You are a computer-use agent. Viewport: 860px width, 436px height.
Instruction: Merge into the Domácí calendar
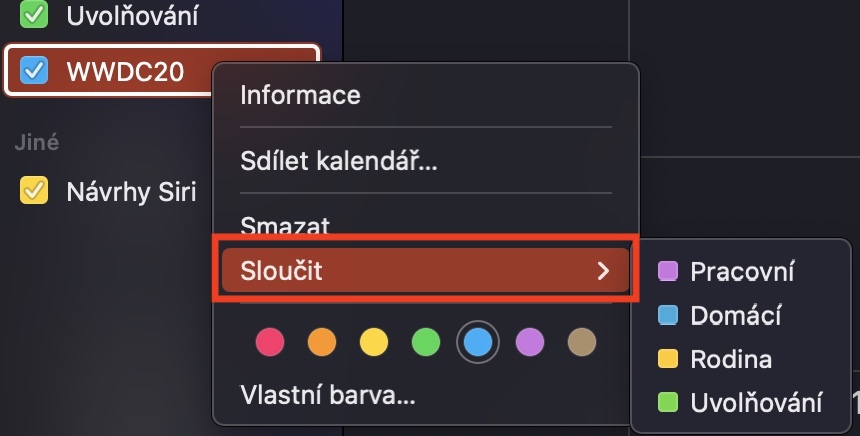(735, 315)
